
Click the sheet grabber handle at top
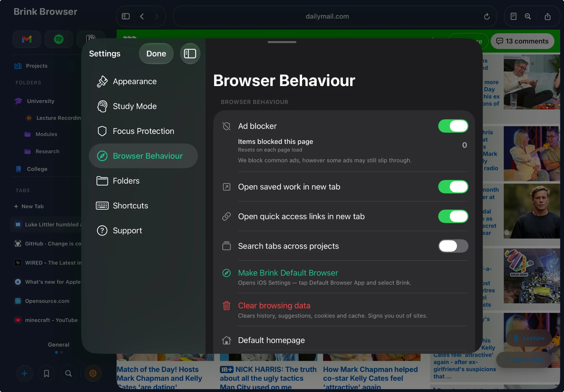[282, 42]
